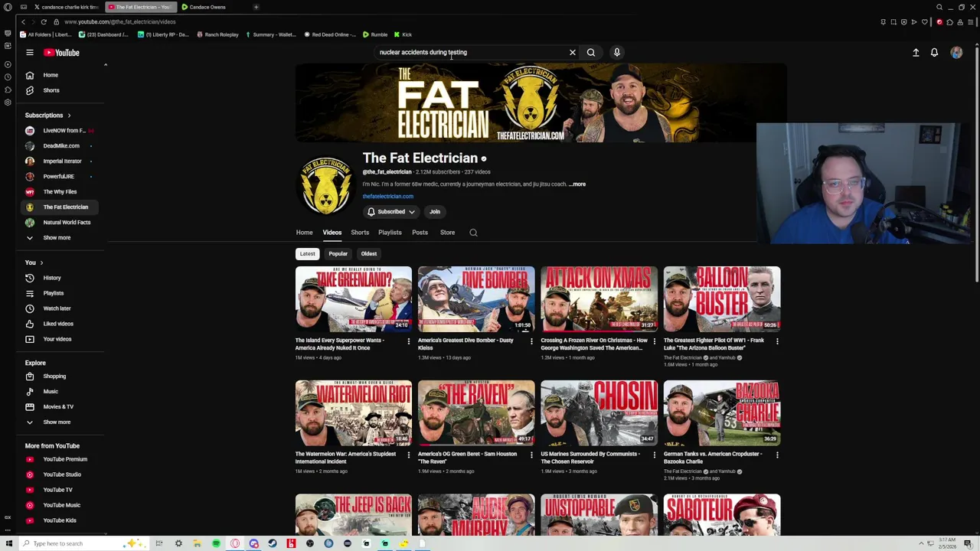980x551 pixels.
Task: Open YouTube Studio link
Action: [61, 474]
